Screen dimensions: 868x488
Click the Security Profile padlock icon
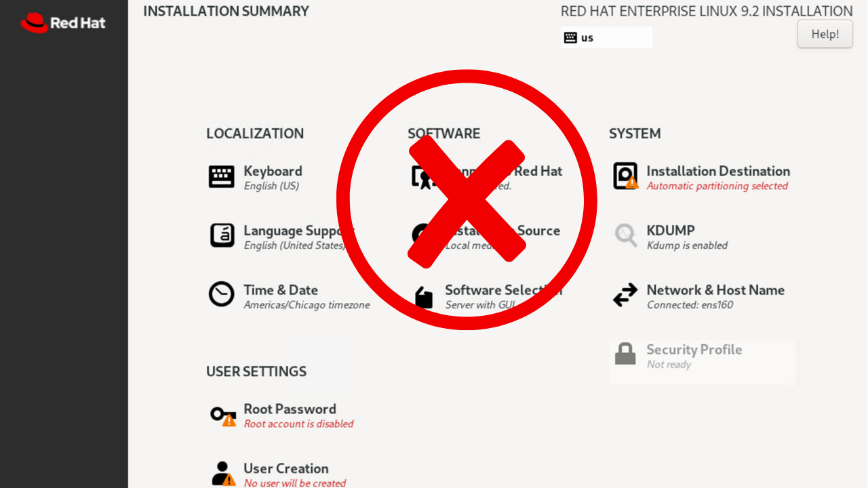click(625, 354)
